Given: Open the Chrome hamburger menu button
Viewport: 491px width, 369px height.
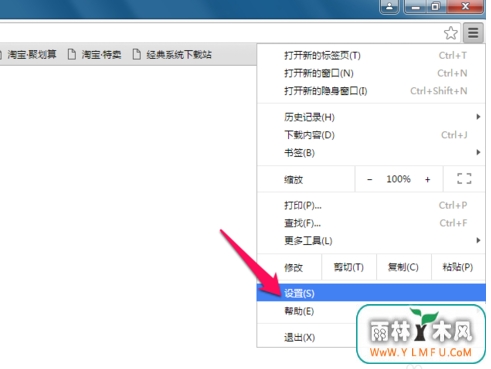Looking at the screenshot, I should pos(473,33).
